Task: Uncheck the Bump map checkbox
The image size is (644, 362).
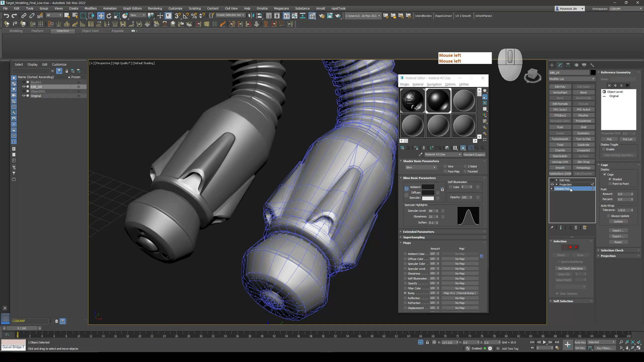Action: [405, 293]
